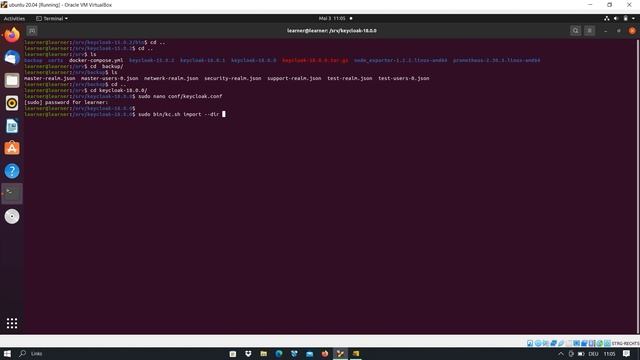Image resolution: width=640 pixels, height=360 pixels.
Task: Select the VirtualBox VM icon in Windows taskbar
Action: pos(340,353)
